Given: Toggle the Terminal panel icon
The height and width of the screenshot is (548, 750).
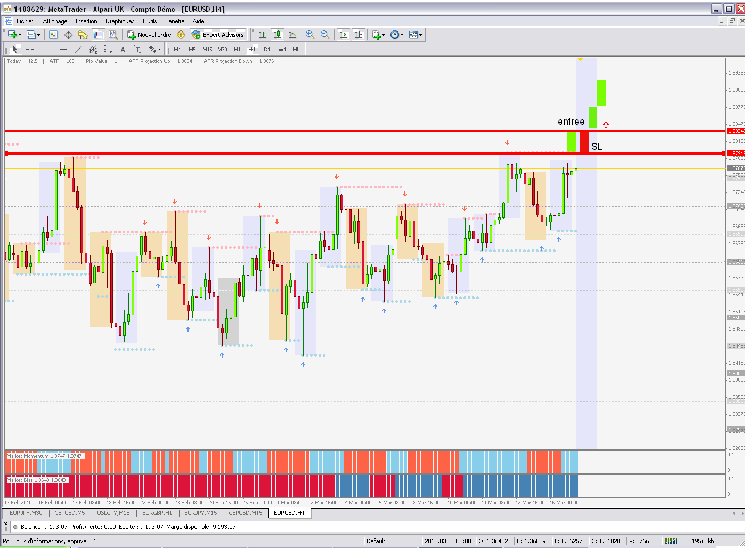Looking at the screenshot, I should pyautogui.click(x=98, y=34).
